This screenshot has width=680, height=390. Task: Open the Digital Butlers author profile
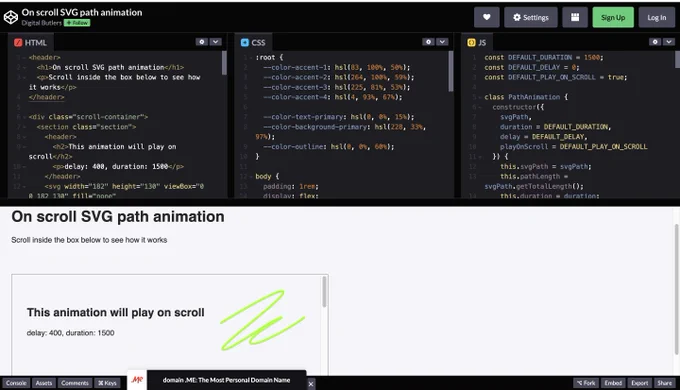[x=42, y=23]
